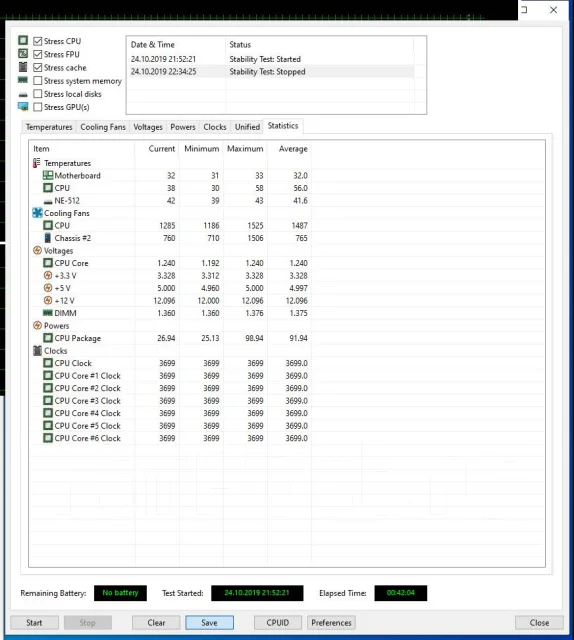Click the memory module icon beside Stress system memory
Screen dimensions: 574x640
tap(23, 80)
